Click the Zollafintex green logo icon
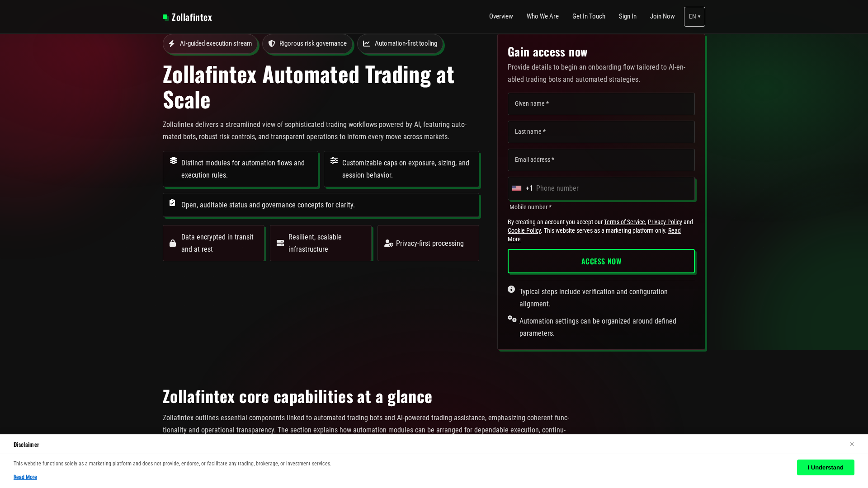This screenshot has width=868, height=488. click(166, 17)
